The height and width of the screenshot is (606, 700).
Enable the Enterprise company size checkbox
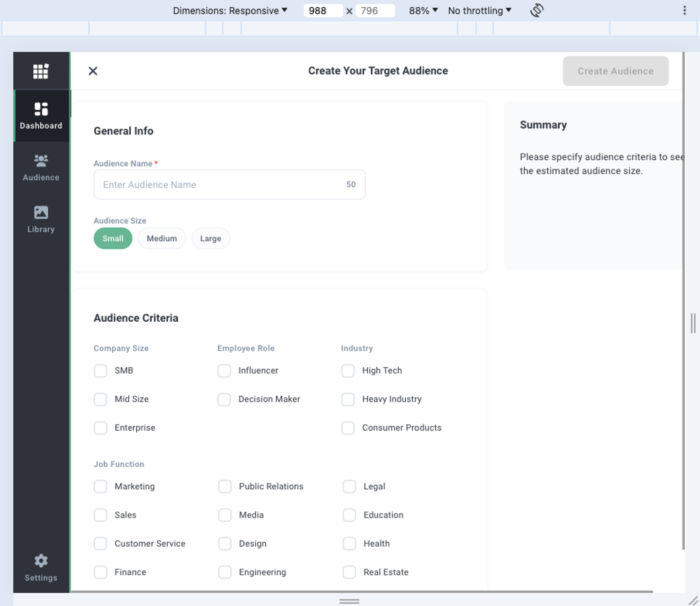(x=100, y=427)
